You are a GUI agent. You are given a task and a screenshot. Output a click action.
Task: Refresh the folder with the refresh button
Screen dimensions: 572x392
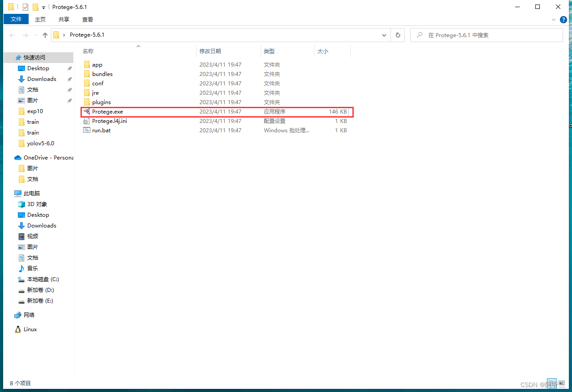coord(398,35)
